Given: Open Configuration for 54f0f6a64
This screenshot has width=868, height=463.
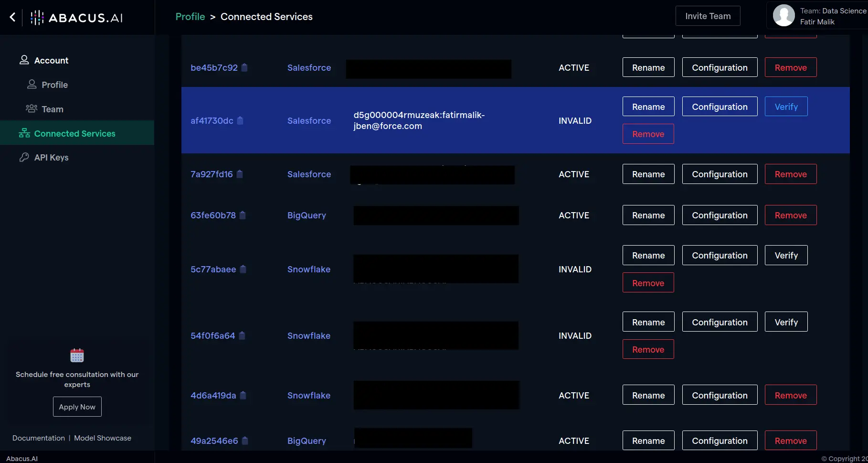Looking at the screenshot, I should pos(720,322).
